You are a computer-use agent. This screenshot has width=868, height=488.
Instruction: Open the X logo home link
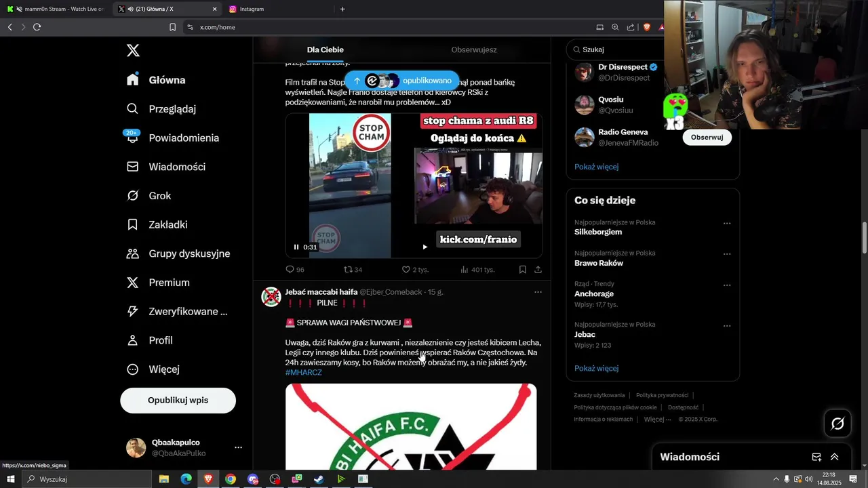coord(133,50)
